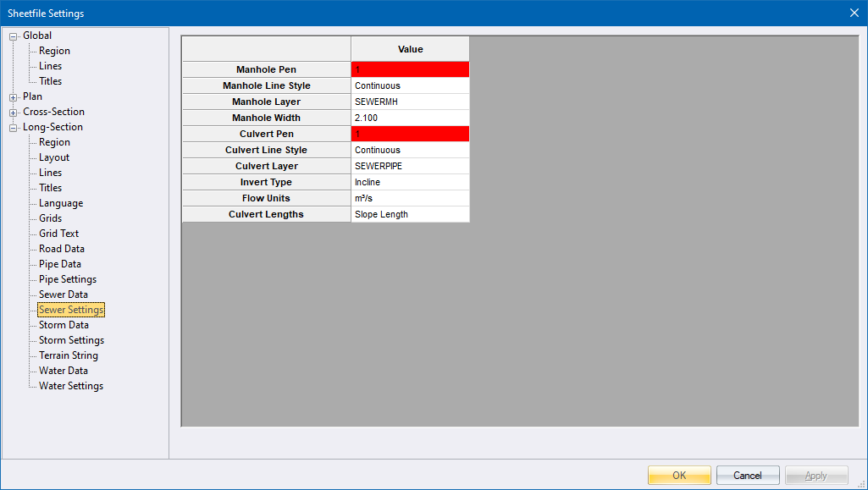Collapse the Long-Section tree node

coord(14,128)
